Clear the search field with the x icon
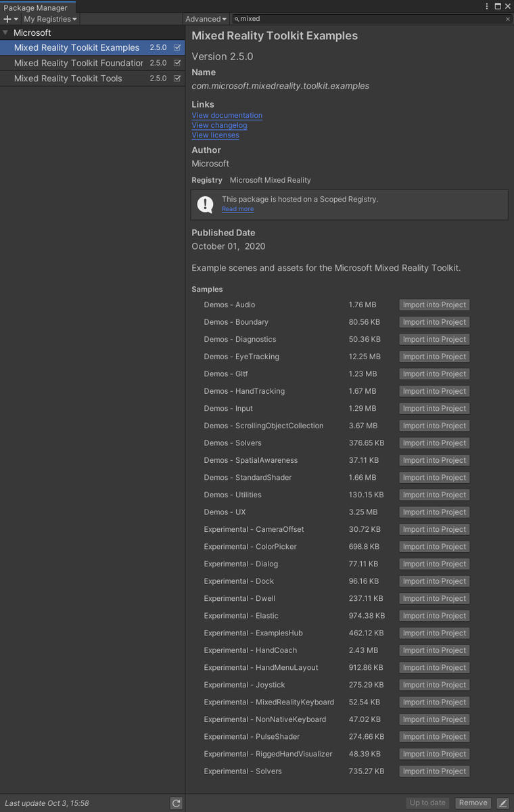Image resolution: width=514 pixels, height=812 pixels. [508, 19]
